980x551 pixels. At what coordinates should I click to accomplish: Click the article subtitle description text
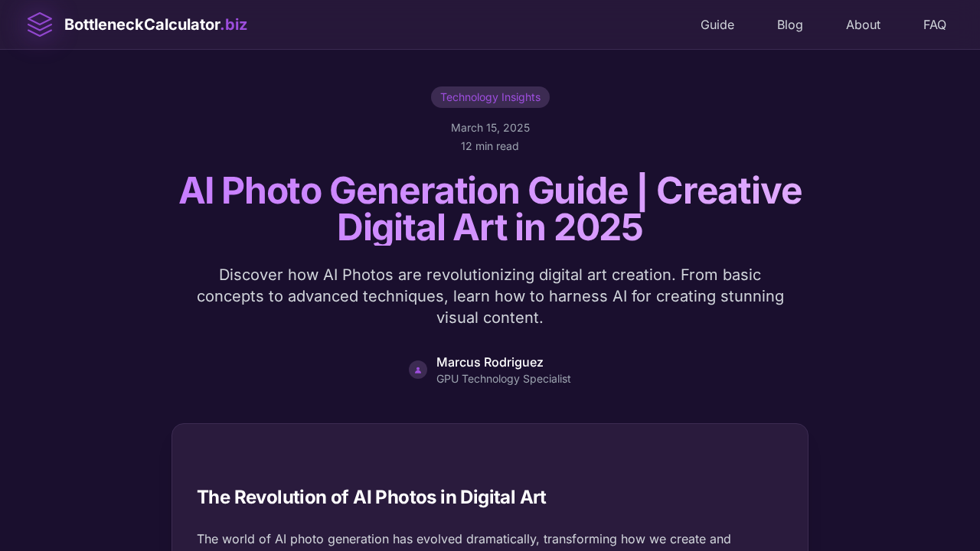tap(490, 296)
